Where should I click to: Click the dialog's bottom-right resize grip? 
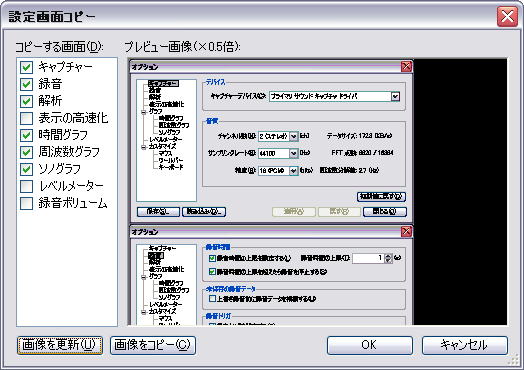tap(513, 361)
